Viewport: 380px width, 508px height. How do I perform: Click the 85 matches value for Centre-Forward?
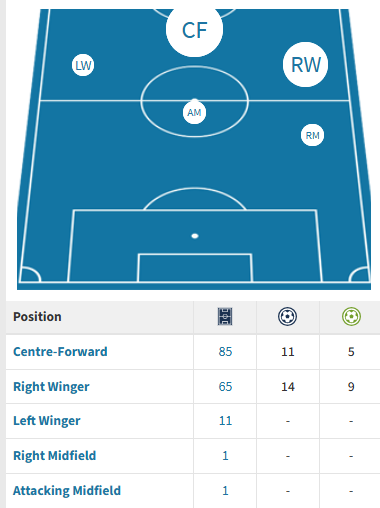(x=225, y=352)
